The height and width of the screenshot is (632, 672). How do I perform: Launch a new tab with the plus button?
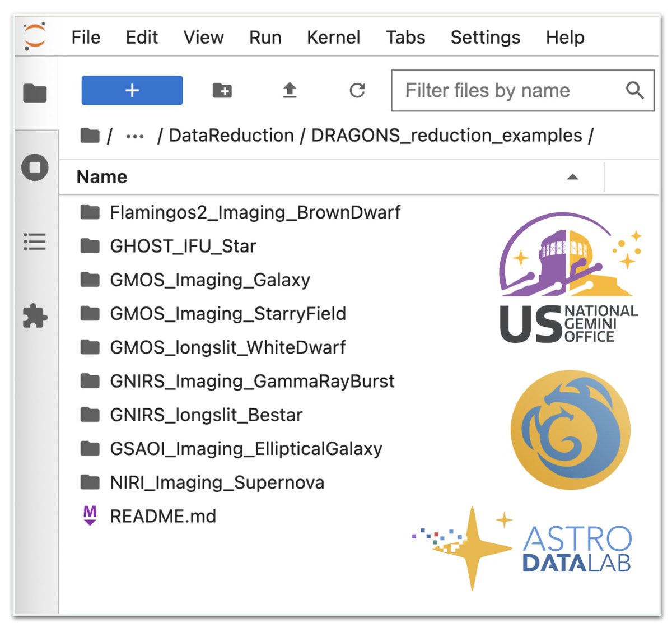click(x=132, y=90)
